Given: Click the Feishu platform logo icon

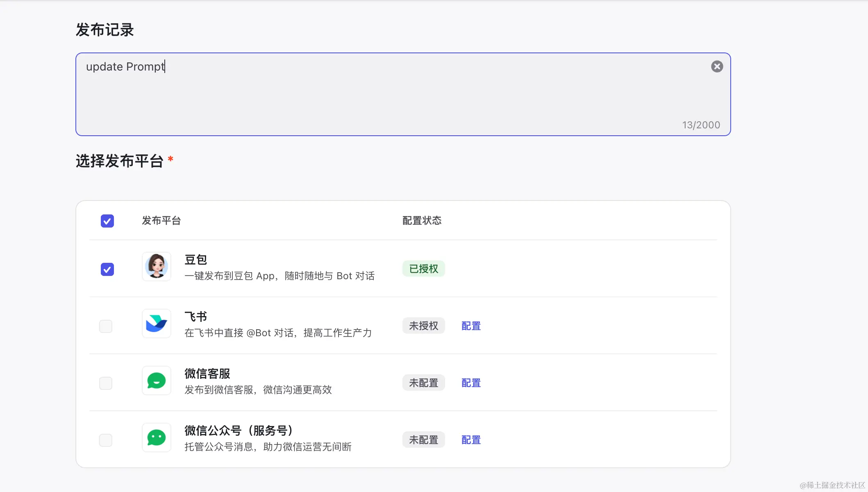Looking at the screenshot, I should [x=157, y=323].
